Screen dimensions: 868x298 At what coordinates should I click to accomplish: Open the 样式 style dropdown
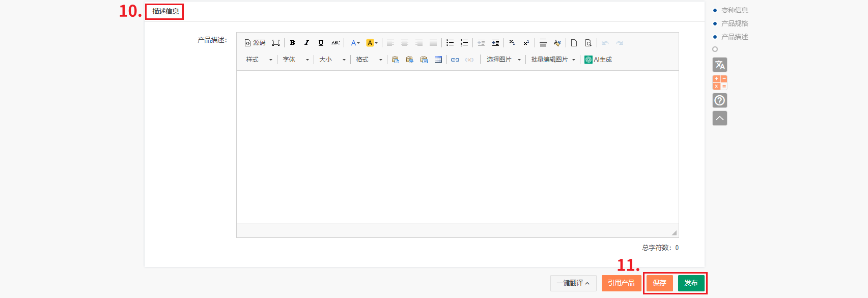(x=259, y=60)
